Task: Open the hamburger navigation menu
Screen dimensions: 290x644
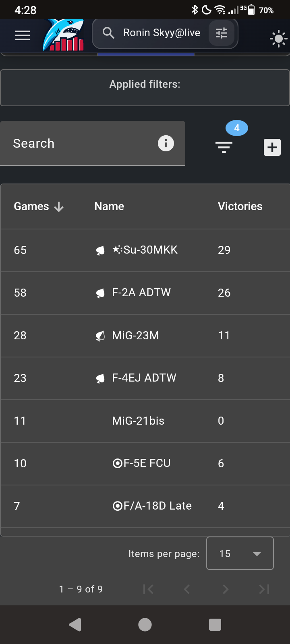Action: (23, 35)
